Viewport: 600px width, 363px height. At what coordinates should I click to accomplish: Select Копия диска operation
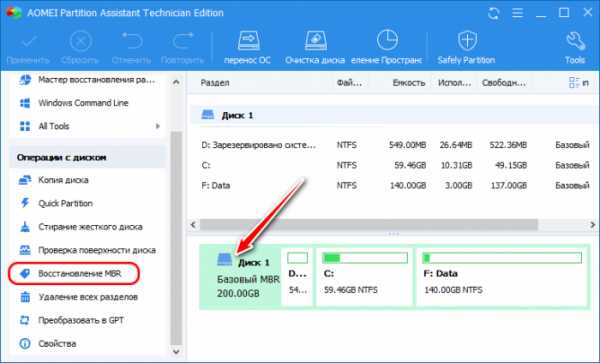pyautogui.click(x=54, y=180)
